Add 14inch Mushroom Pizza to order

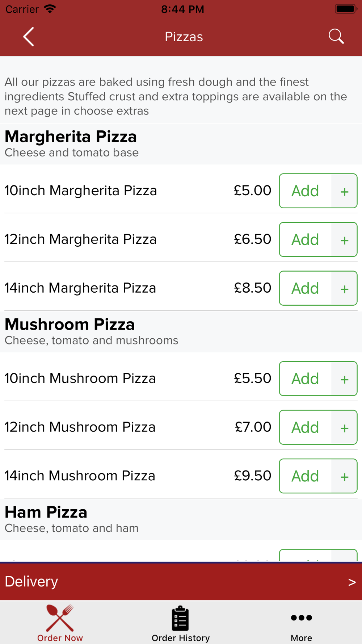(305, 476)
